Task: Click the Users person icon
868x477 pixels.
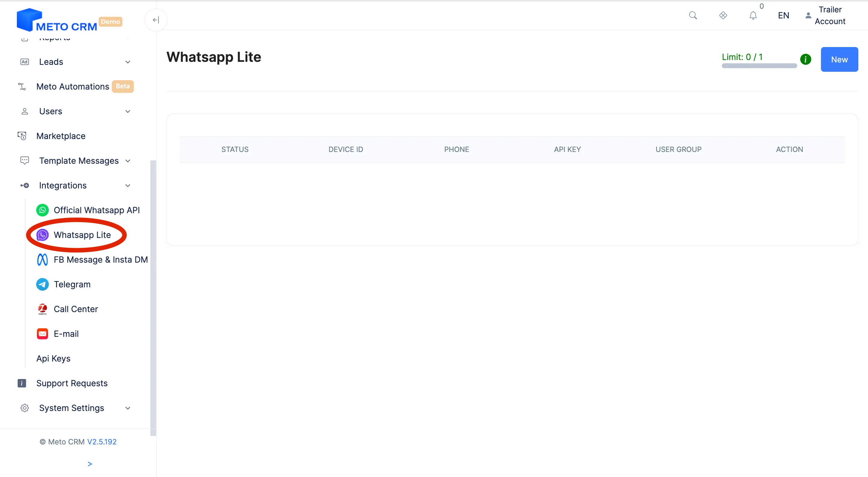Action: pos(25,111)
